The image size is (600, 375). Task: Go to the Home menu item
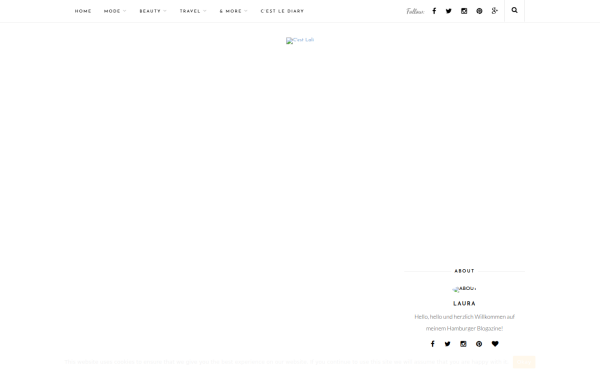(83, 11)
